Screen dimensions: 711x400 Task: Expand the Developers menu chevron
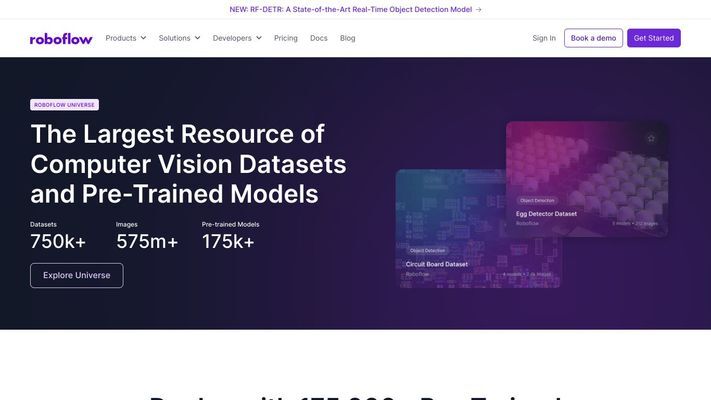coord(258,38)
